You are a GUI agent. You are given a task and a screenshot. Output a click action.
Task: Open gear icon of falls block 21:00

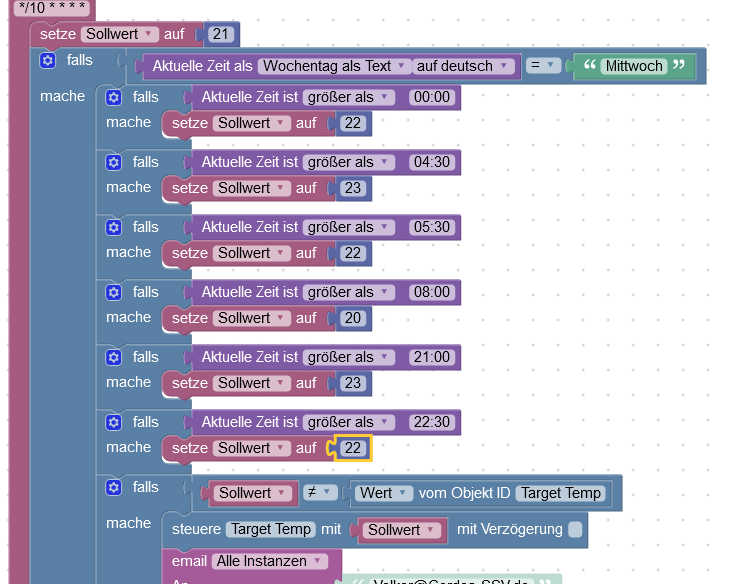pyautogui.click(x=113, y=358)
